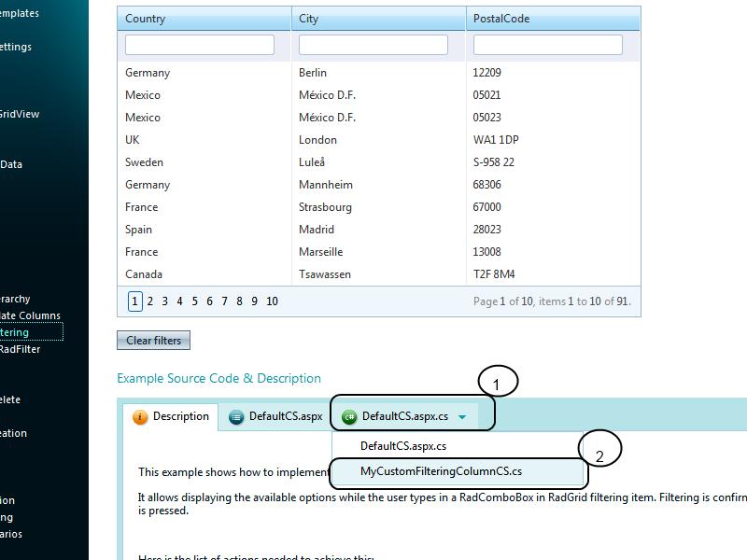
Task: Open the Templates sidebar link at top
Action: click(x=20, y=14)
